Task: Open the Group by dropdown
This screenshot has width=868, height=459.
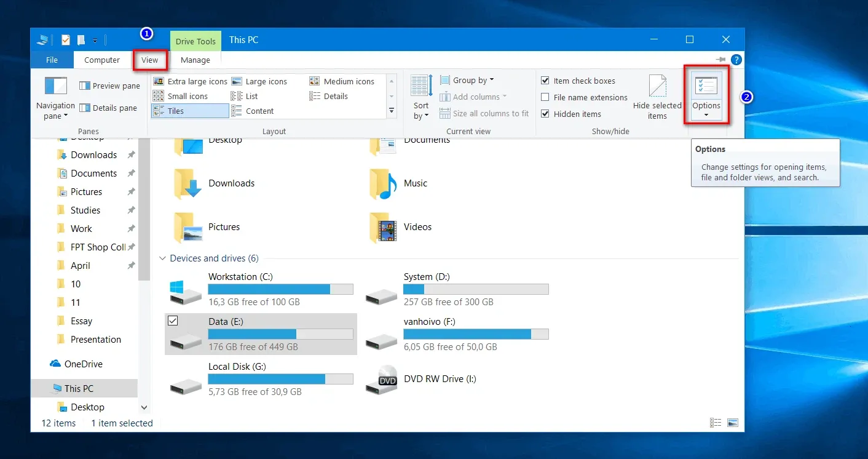Action: 467,80
